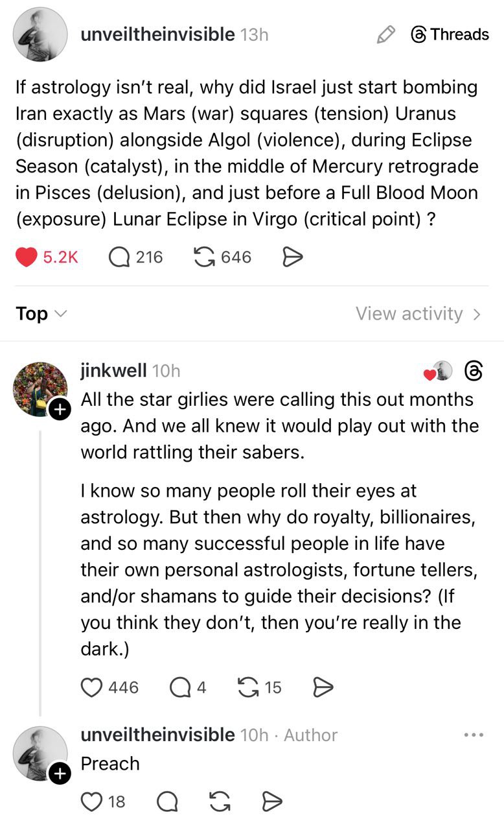The width and height of the screenshot is (504, 830).
Task: Share the Preach reply
Action: [272, 802]
